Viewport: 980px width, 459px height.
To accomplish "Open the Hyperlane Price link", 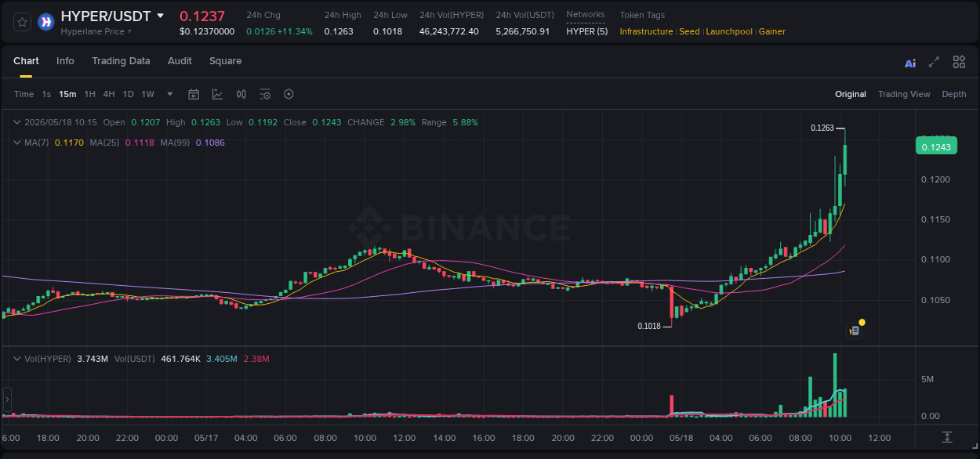I will pyautogui.click(x=96, y=31).
